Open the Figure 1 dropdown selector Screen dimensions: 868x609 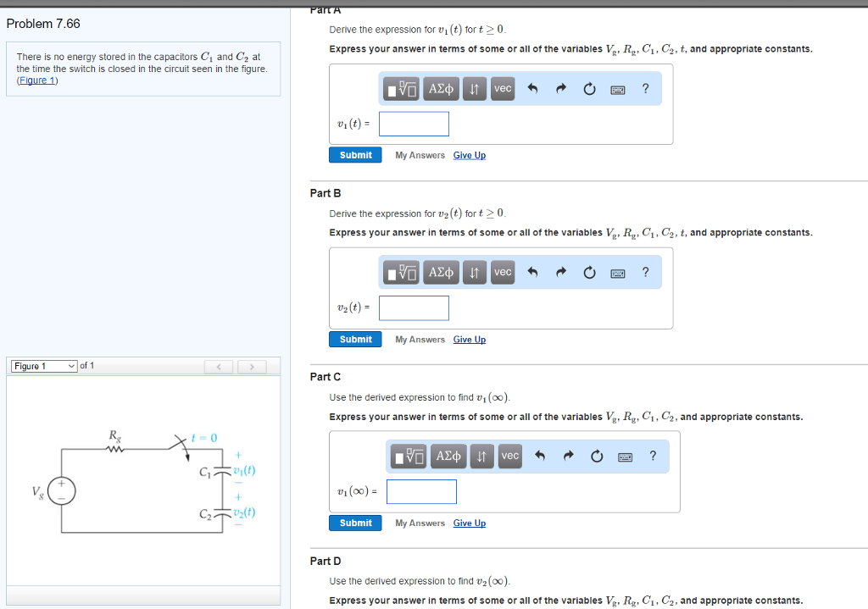pos(42,365)
